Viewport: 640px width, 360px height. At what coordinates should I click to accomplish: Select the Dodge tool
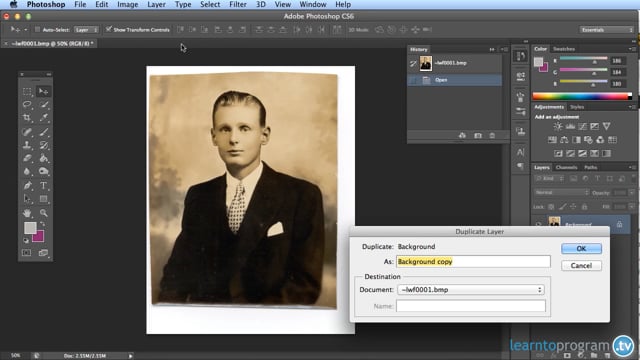coord(44,171)
